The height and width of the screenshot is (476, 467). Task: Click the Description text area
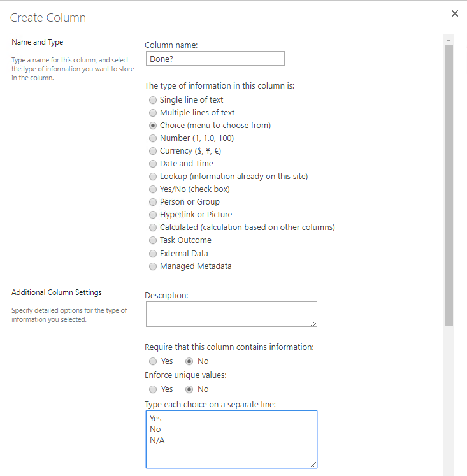click(231, 314)
